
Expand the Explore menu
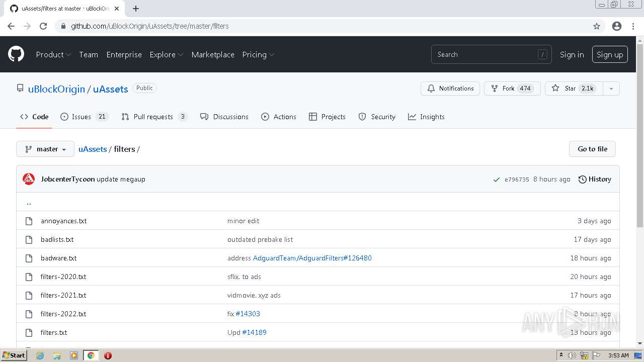point(167,54)
